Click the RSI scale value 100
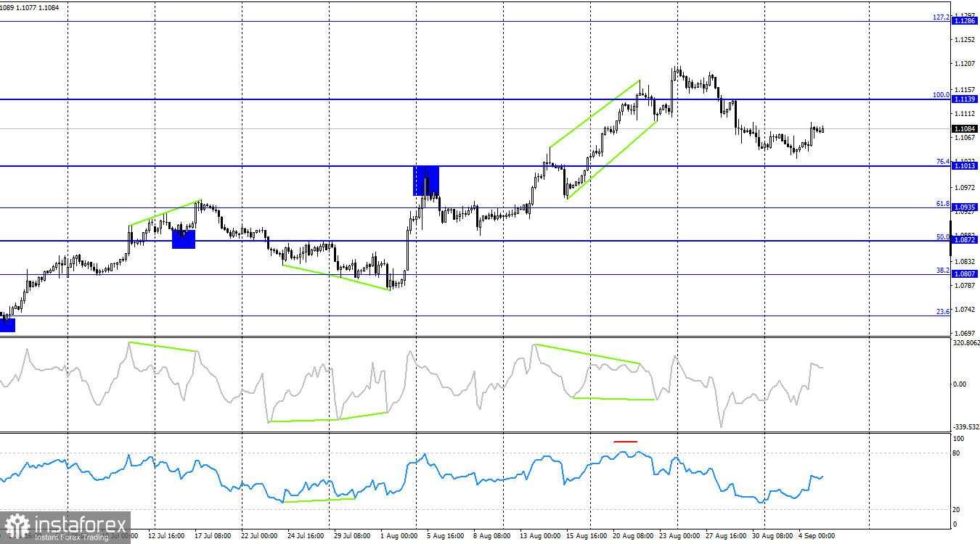Image resolution: width=980 pixels, height=544 pixels. pos(958,439)
